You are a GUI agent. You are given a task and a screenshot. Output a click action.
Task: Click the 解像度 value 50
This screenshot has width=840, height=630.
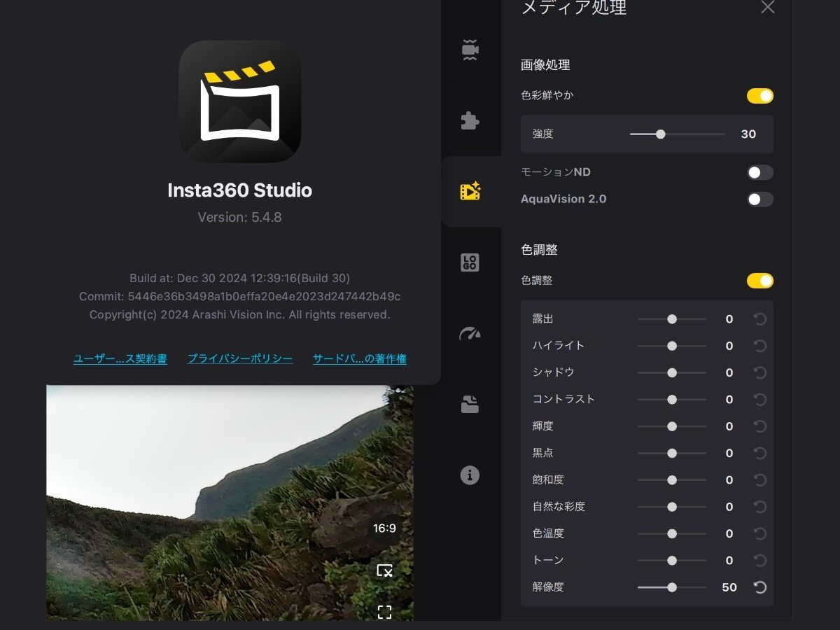tap(729, 587)
